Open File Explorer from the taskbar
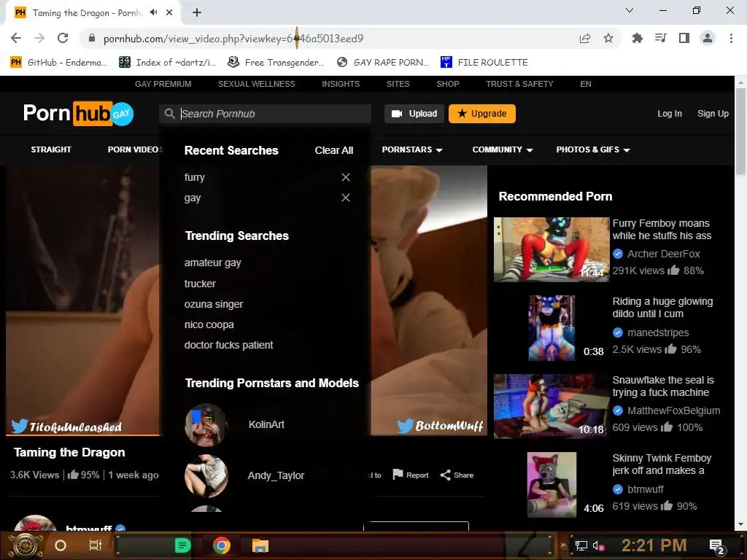 coord(260,545)
